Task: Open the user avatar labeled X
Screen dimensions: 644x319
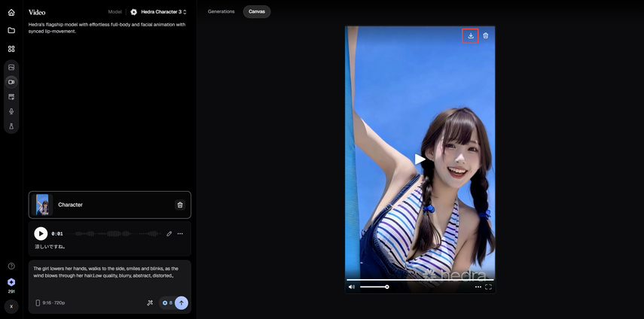Action: pos(11,307)
